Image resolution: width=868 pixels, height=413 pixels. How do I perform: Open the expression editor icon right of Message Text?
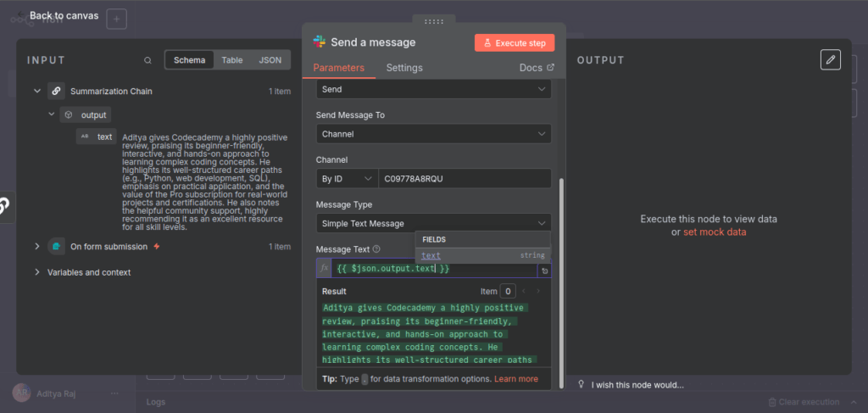tap(543, 270)
